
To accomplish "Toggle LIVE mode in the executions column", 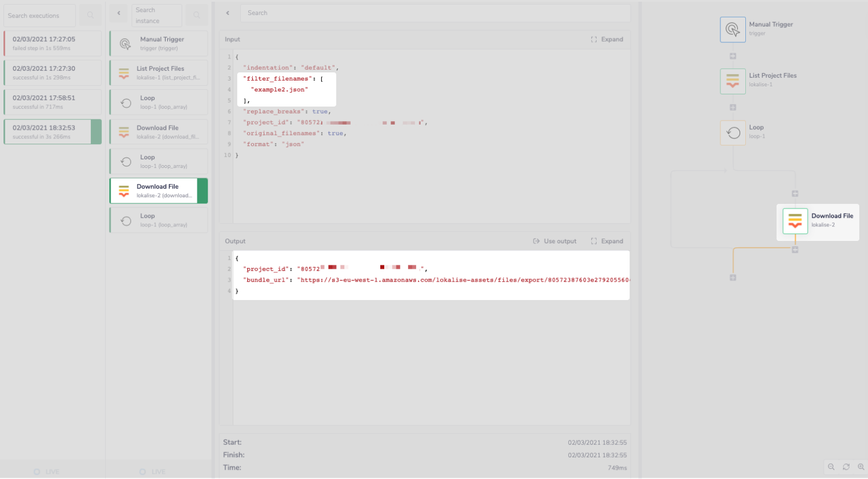I will point(46,471).
